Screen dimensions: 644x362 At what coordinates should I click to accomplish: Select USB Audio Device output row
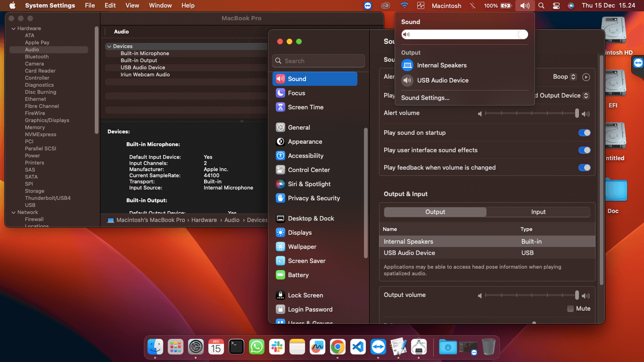coord(487,253)
